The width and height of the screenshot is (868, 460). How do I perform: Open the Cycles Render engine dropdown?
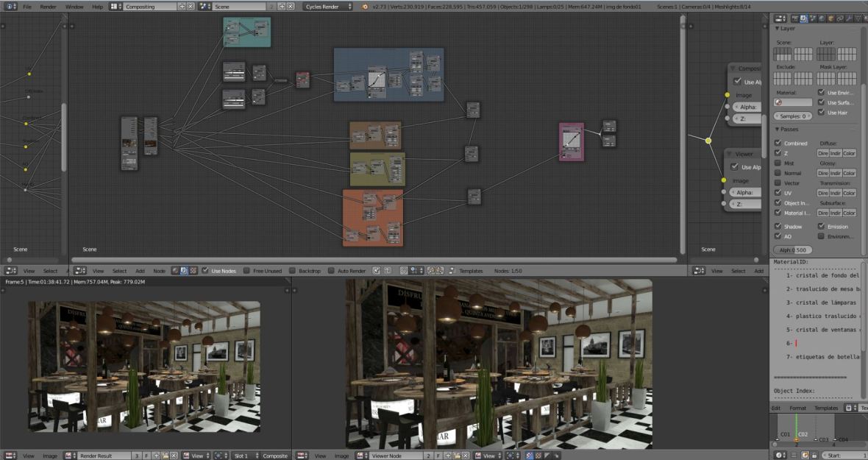coord(330,6)
